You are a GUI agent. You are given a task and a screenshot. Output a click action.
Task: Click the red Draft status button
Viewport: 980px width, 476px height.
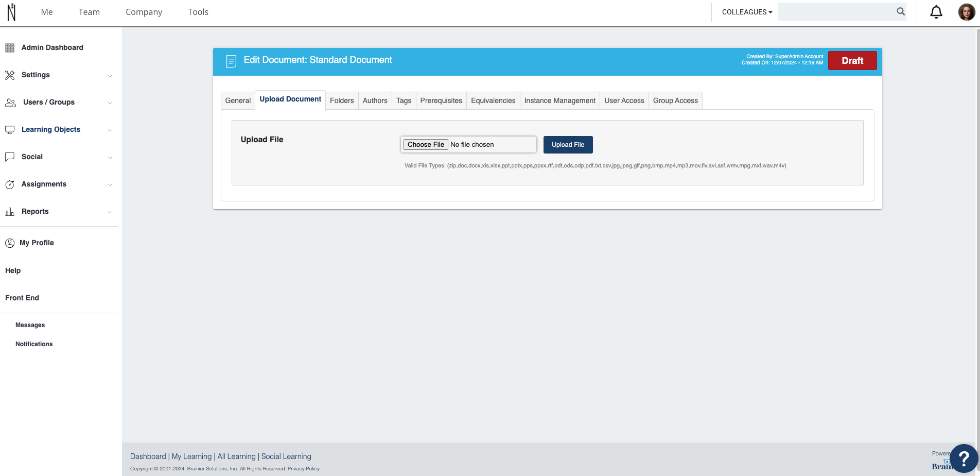(852, 61)
